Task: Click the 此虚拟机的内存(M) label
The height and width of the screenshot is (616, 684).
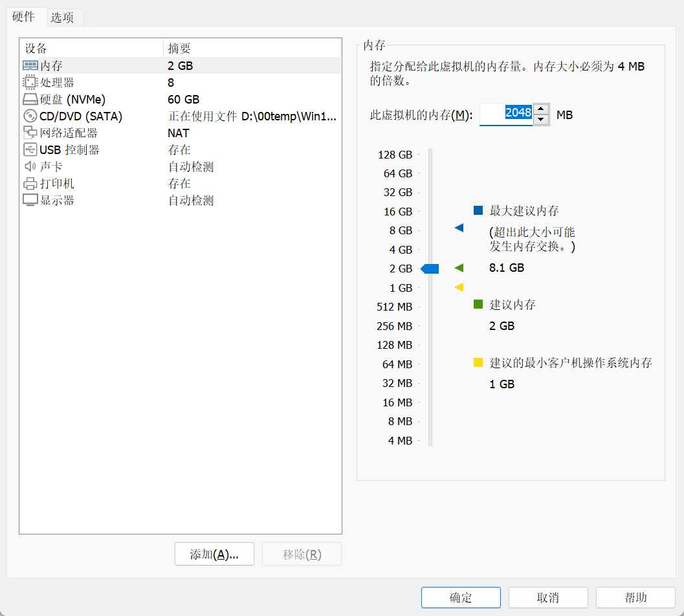Action: coord(421,115)
